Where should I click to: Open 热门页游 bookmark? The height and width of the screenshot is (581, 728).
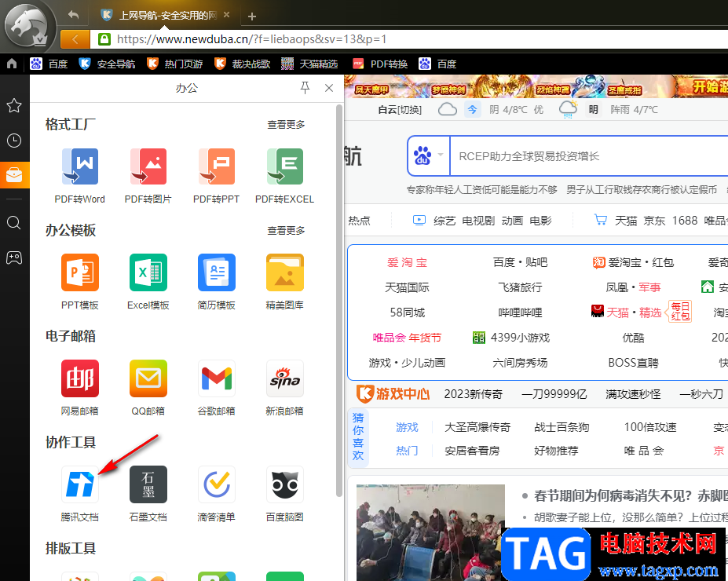[x=175, y=64]
